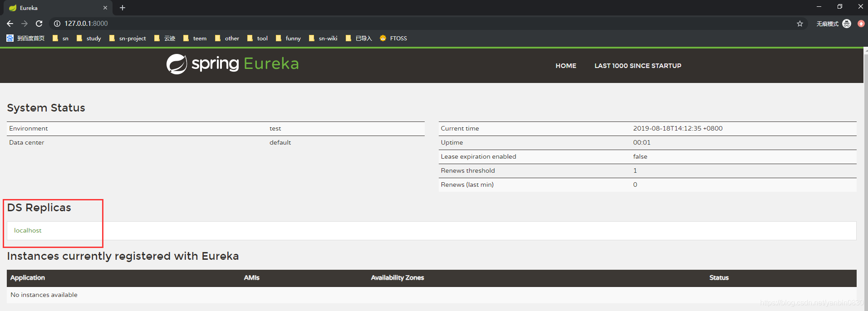Click the site info icon in address bar
Screen dimensions: 868x311
[x=57, y=24]
